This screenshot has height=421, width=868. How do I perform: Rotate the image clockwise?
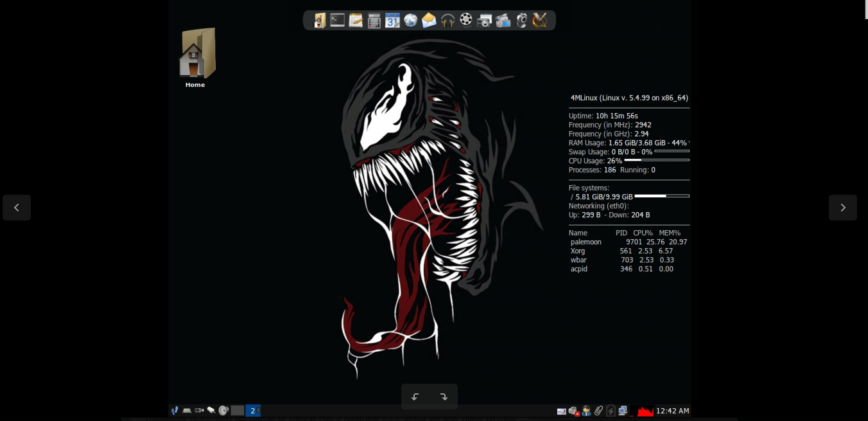tap(444, 397)
